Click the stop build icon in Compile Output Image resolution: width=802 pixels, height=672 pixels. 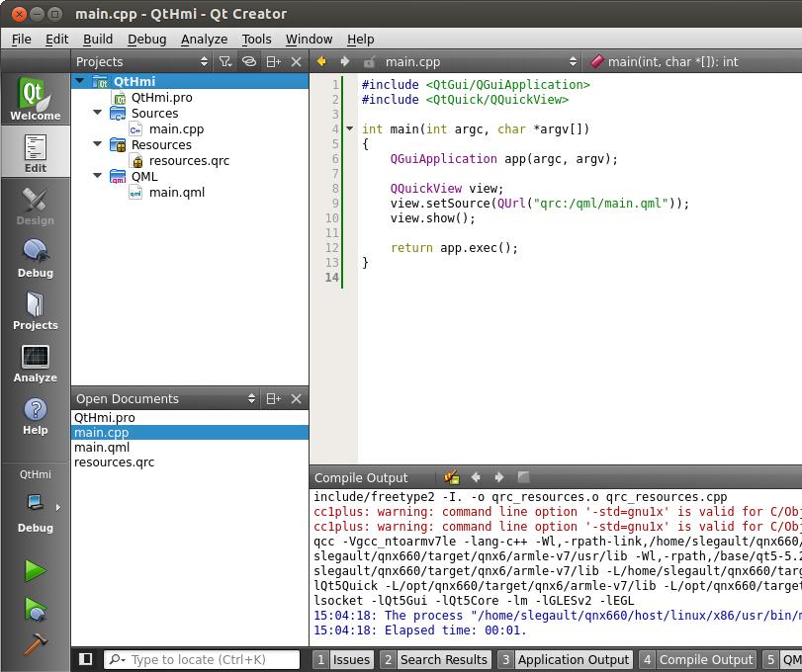click(x=523, y=477)
